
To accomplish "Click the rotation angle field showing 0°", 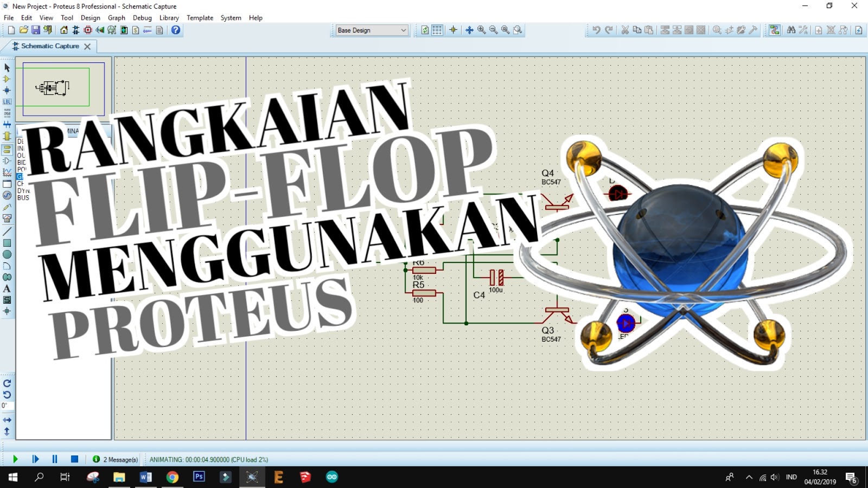I will pyautogui.click(x=7, y=406).
